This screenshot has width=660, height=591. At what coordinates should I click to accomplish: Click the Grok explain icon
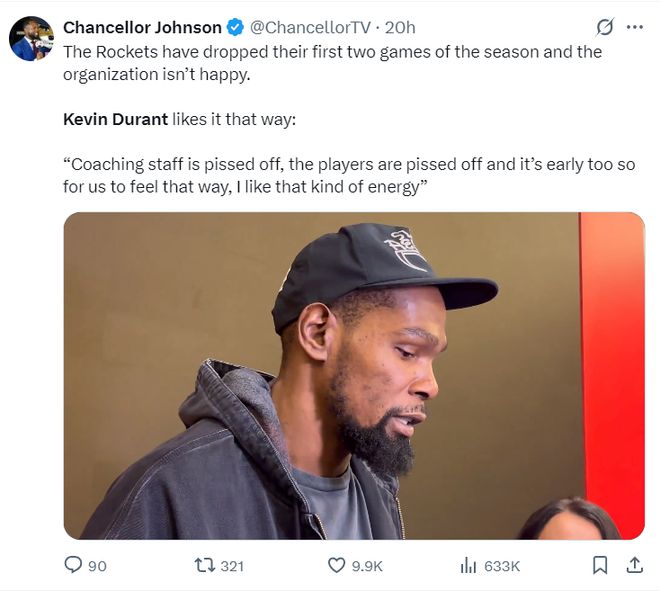tap(604, 27)
